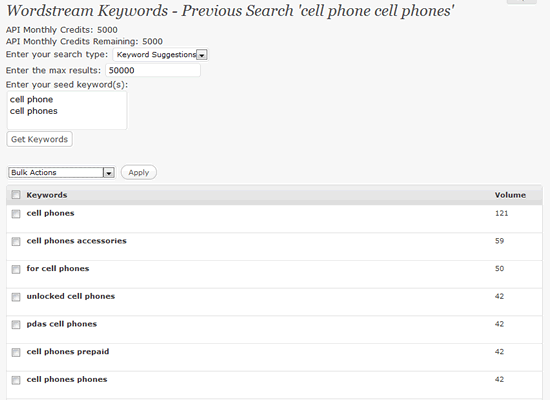Click the Get Keywords button
The height and width of the screenshot is (400, 550).
[x=39, y=139]
